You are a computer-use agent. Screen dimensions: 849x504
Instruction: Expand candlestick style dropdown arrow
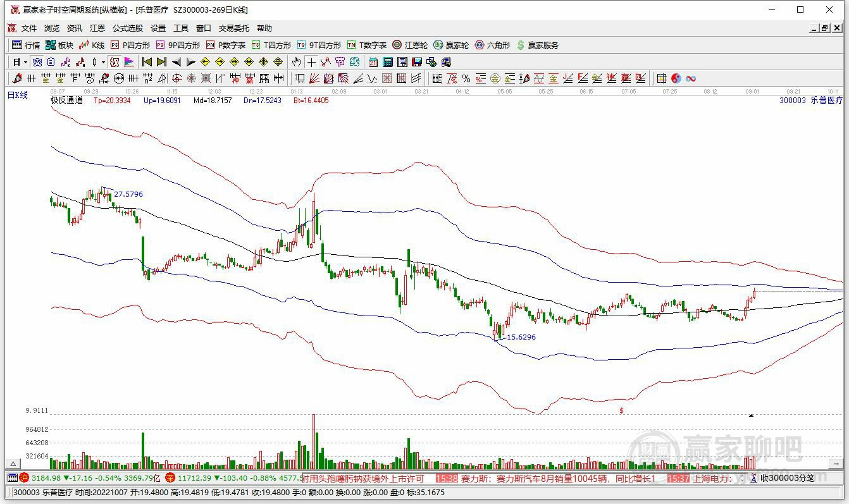coord(103,62)
